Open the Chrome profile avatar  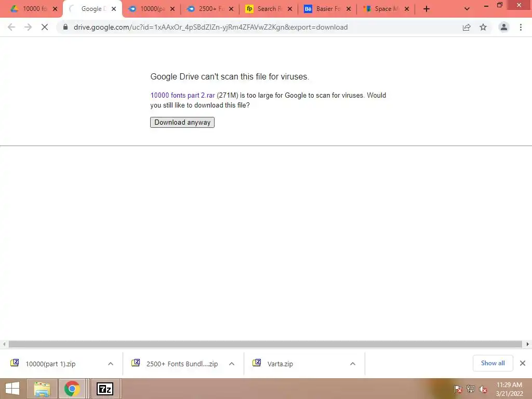point(504,27)
